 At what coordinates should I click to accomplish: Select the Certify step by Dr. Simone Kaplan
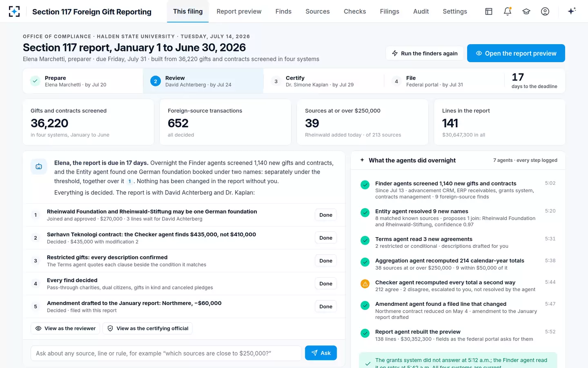pos(324,81)
